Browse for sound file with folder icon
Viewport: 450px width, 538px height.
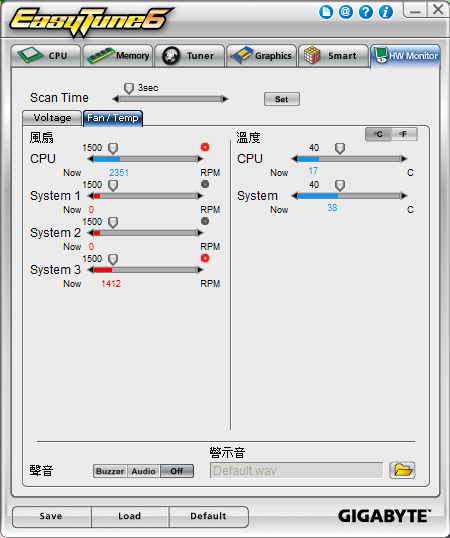click(x=402, y=470)
